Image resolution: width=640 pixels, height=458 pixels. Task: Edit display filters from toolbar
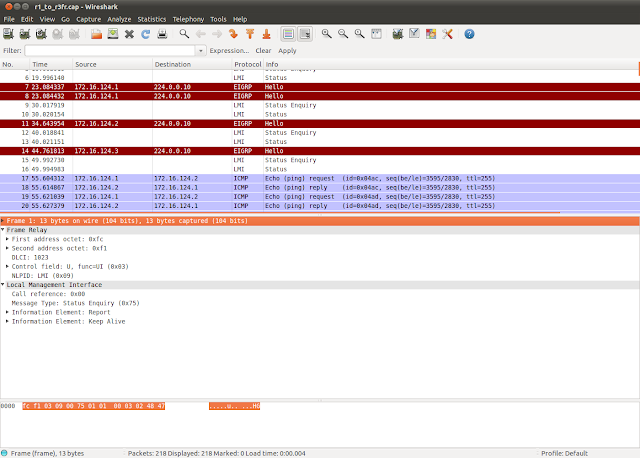(x=414, y=34)
